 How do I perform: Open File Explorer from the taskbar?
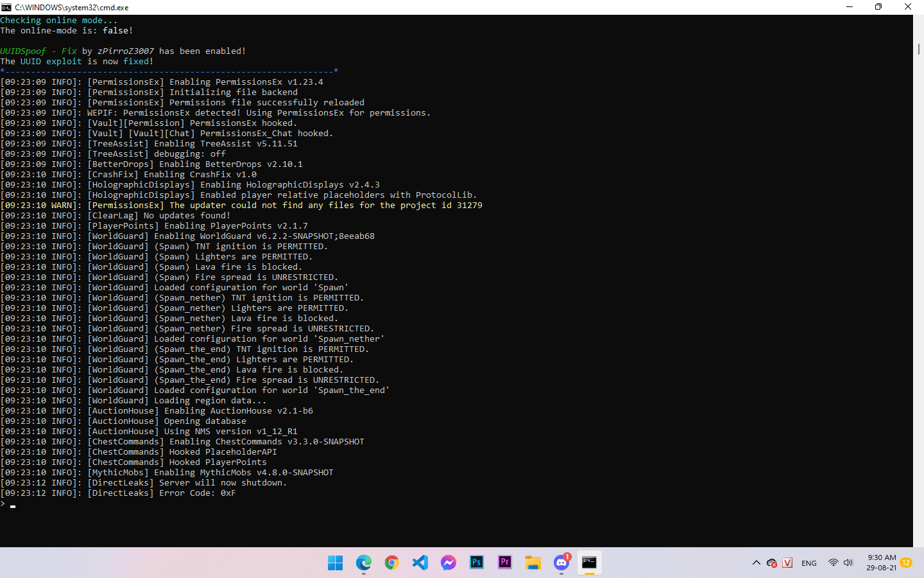[x=533, y=563]
